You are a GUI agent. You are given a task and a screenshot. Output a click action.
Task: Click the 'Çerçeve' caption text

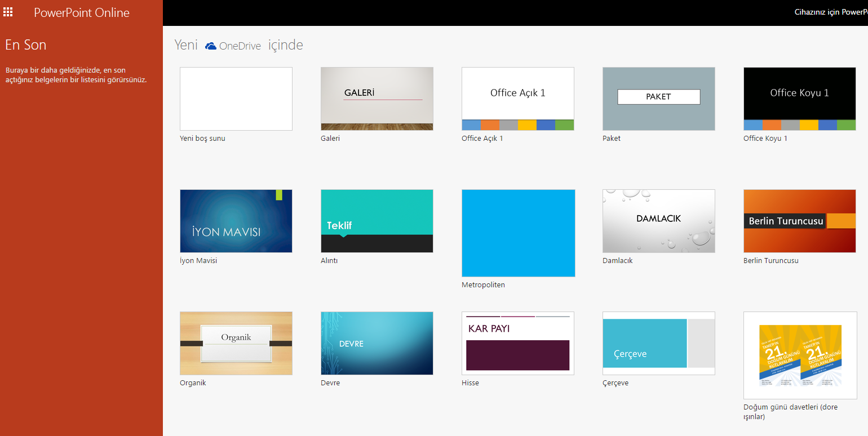[x=615, y=382]
